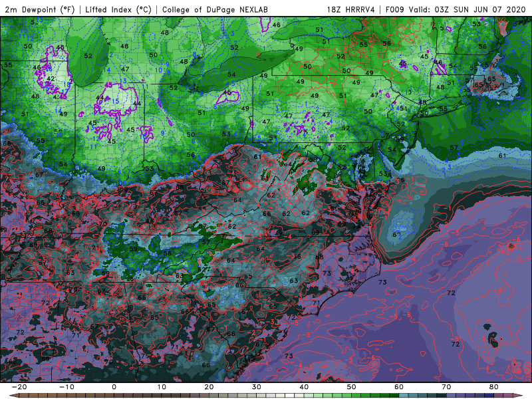Viewport: 532px width, 399px height.
Task: Click the '0' color scale label
Action: pos(114,387)
